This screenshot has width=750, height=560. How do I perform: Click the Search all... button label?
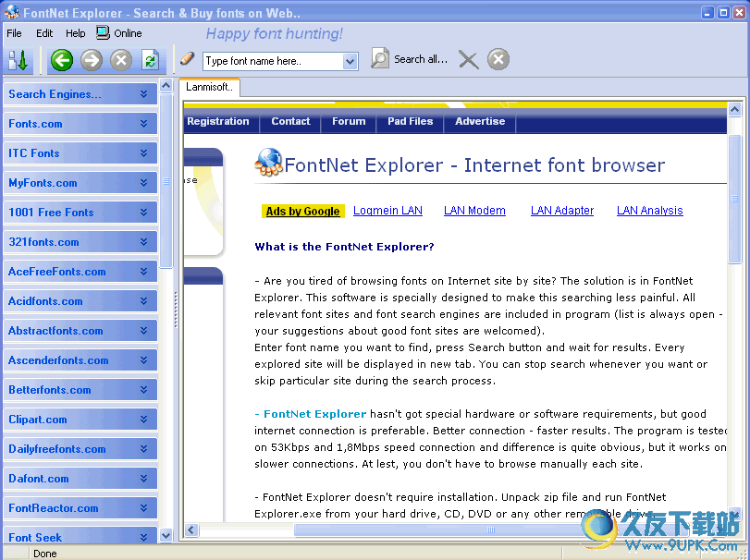point(421,59)
